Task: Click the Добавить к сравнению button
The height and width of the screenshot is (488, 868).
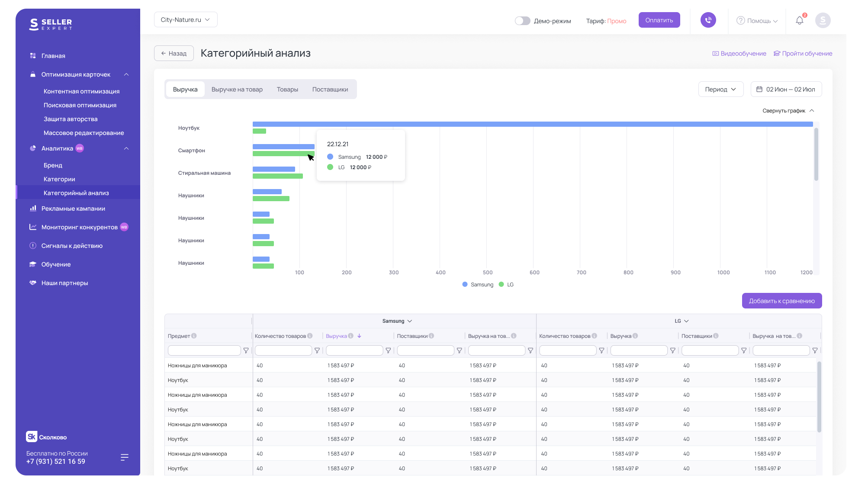Action: 781,301
